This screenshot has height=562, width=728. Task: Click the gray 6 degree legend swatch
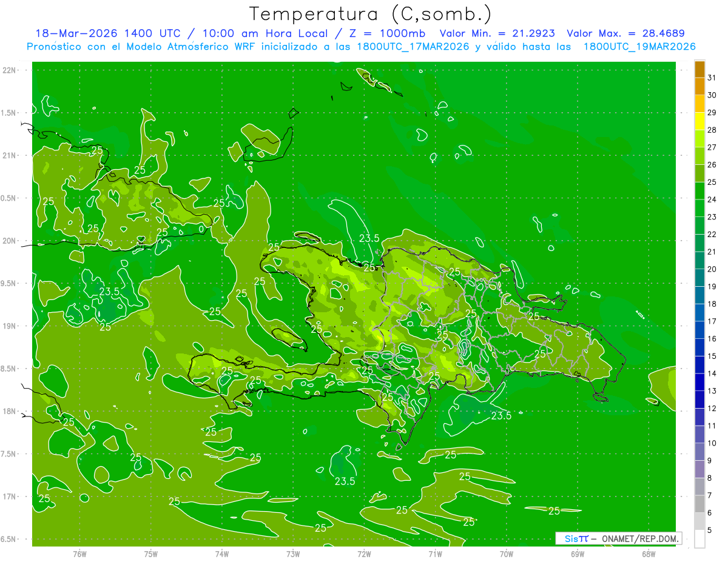699,504
